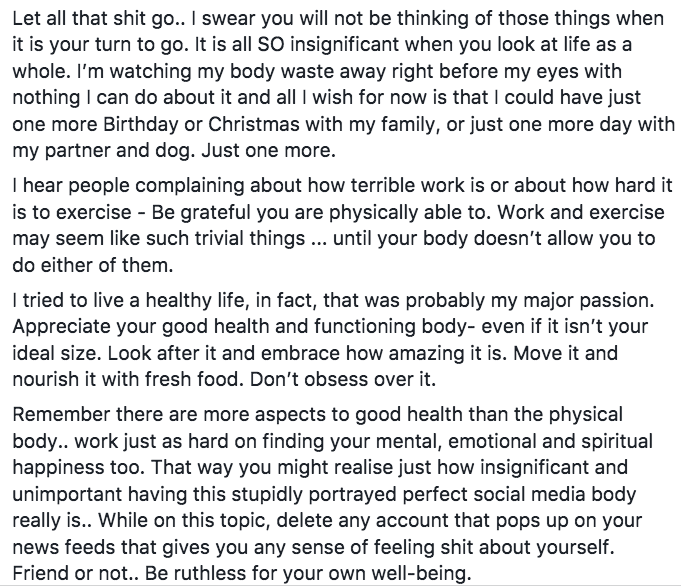Click the word "Remember" starting last paragraph

(61, 415)
